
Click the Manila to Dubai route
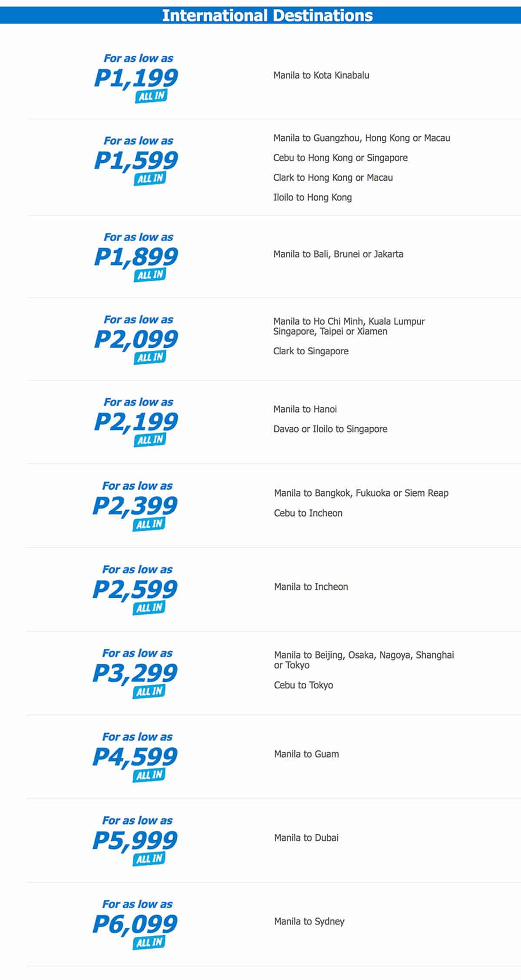point(306,838)
